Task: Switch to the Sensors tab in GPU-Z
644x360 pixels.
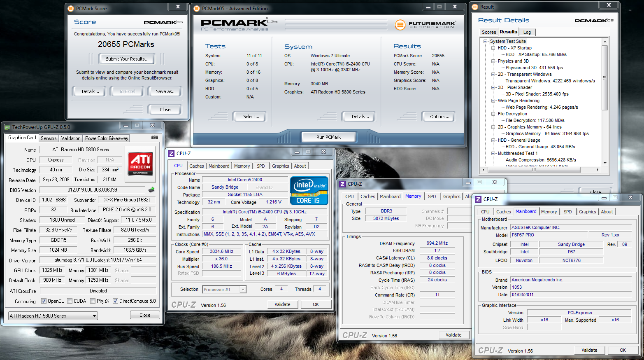Action: pyautogui.click(x=49, y=138)
